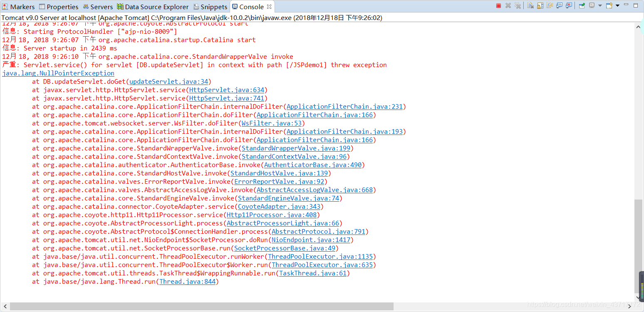Open StandardHostValve.java:139 link
This screenshot has height=312, width=644.
pos(279,173)
